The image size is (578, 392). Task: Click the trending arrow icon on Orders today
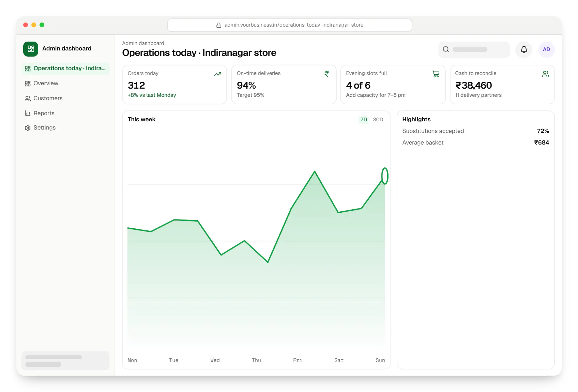(218, 74)
